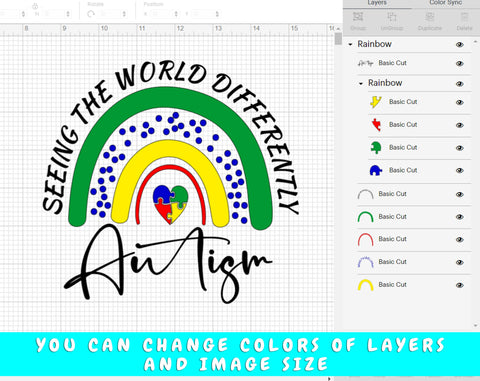The image size is (480, 381).
Task: Hide the yellow arc layer
Action: [460, 285]
